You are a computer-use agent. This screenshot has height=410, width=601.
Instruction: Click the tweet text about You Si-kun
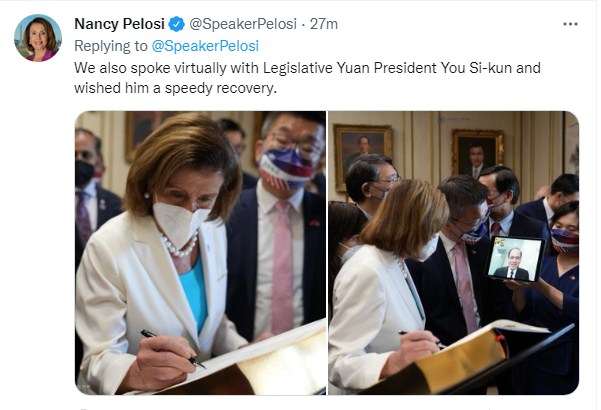point(307,78)
